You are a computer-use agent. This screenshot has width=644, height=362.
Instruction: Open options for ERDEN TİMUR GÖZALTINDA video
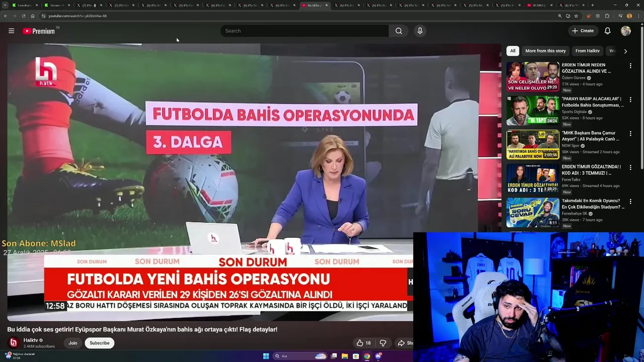coord(630,167)
